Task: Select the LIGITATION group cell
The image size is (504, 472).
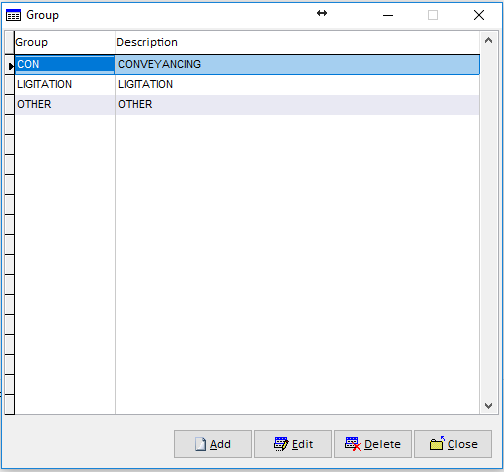Action: coord(65,85)
